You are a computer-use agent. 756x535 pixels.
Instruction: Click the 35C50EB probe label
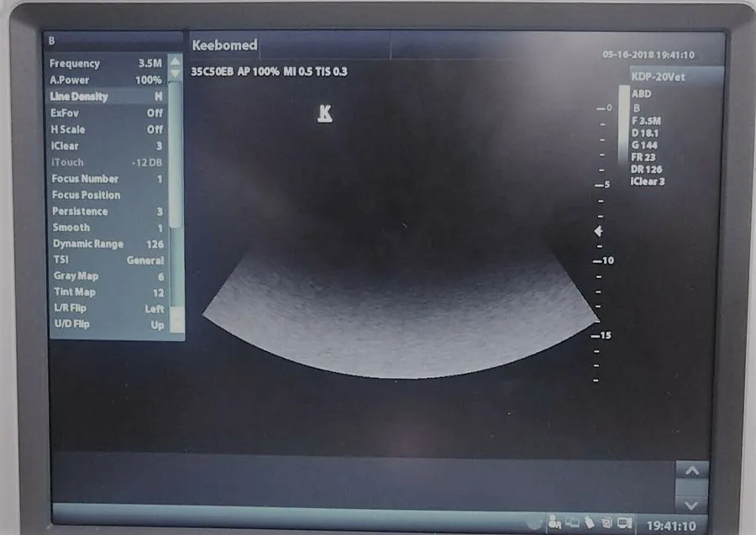[213, 72]
